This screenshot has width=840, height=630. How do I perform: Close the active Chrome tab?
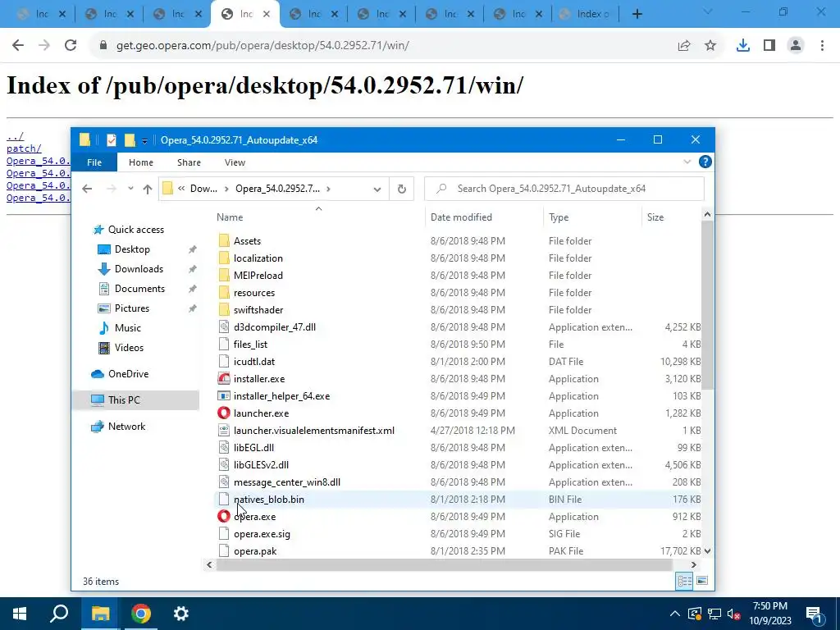267,14
